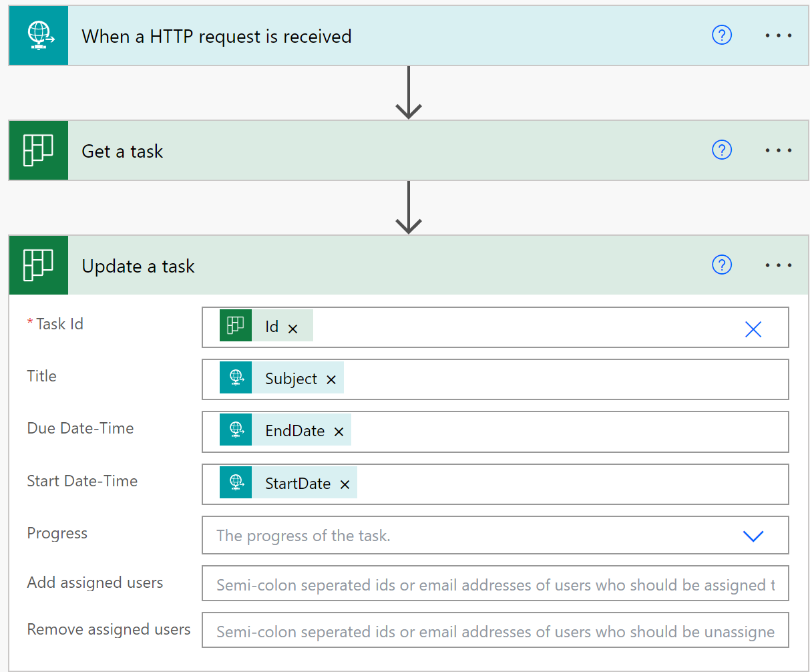810x672 pixels.
Task: Remove the Subject token from Title field
Action: coord(331,380)
